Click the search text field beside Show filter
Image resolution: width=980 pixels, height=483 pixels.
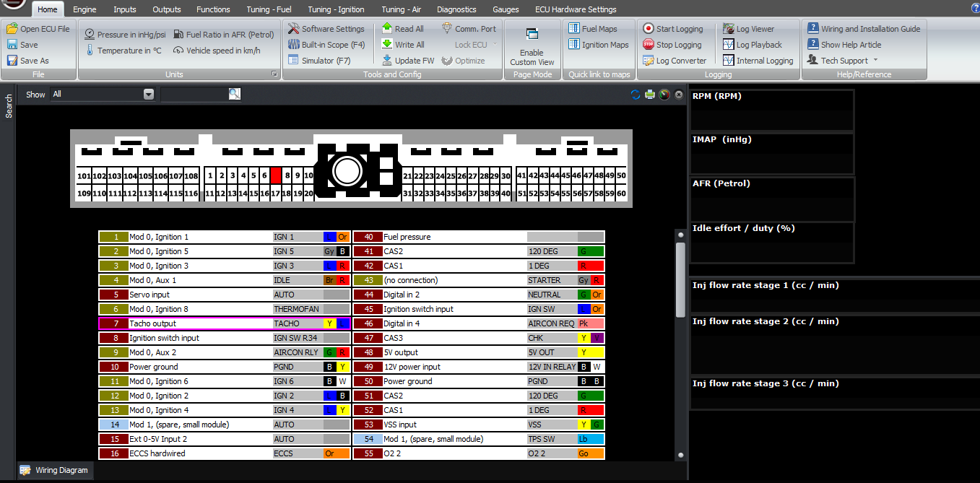click(194, 94)
